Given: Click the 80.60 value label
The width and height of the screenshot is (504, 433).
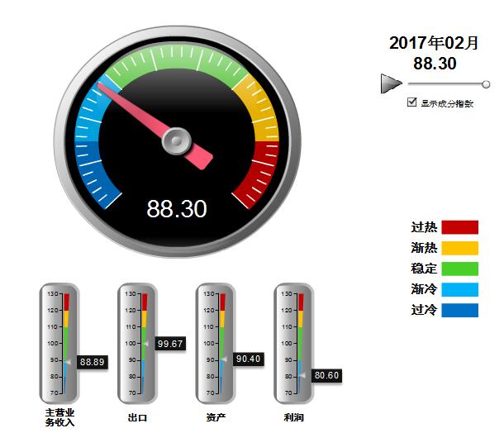Looking at the screenshot, I should click(x=325, y=375).
